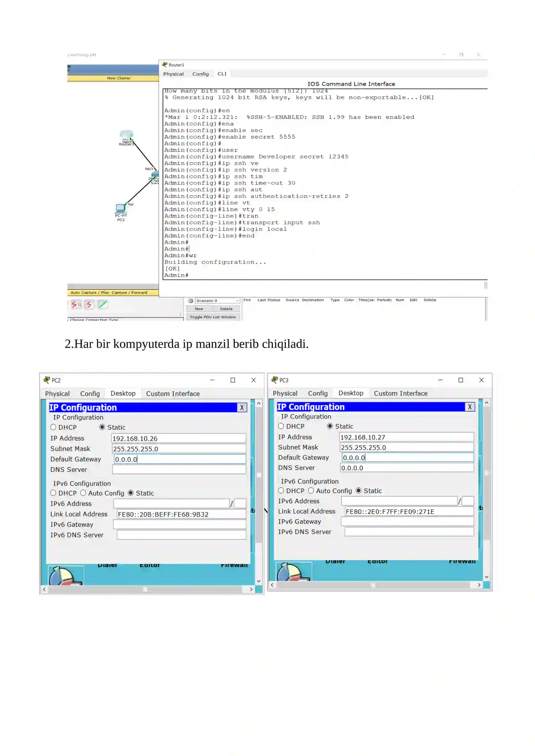Maximize the PC2 window
Image resolution: width=535 pixels, height=756 pixels.
233,380
